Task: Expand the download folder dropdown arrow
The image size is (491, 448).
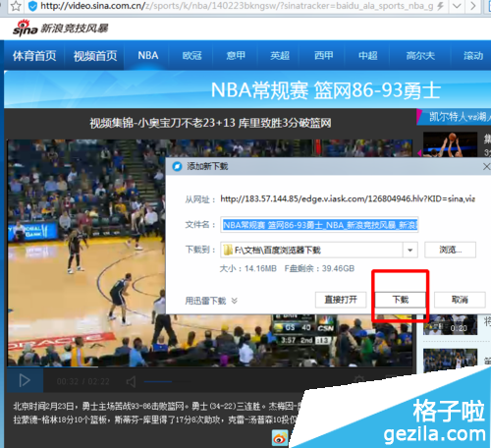Action: 410,251
